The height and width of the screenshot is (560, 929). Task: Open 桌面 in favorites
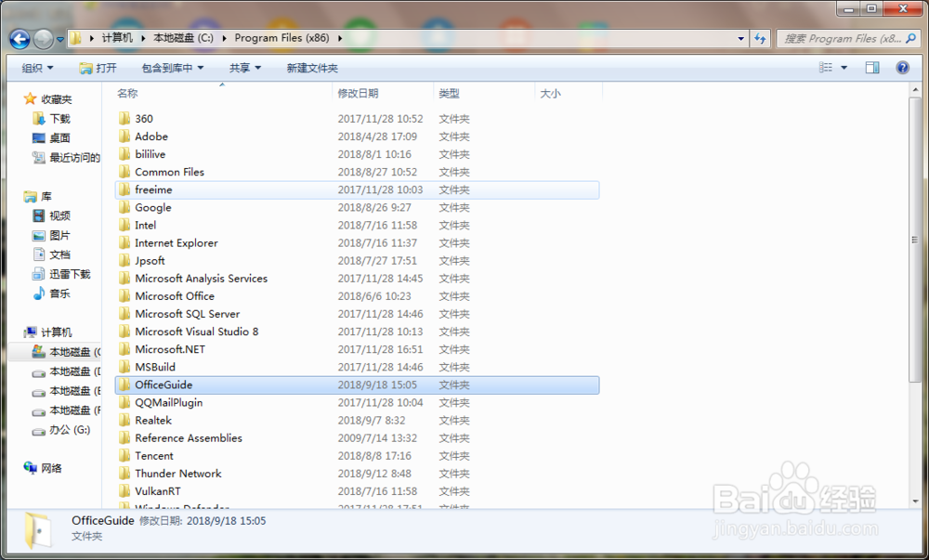[51, 138]
